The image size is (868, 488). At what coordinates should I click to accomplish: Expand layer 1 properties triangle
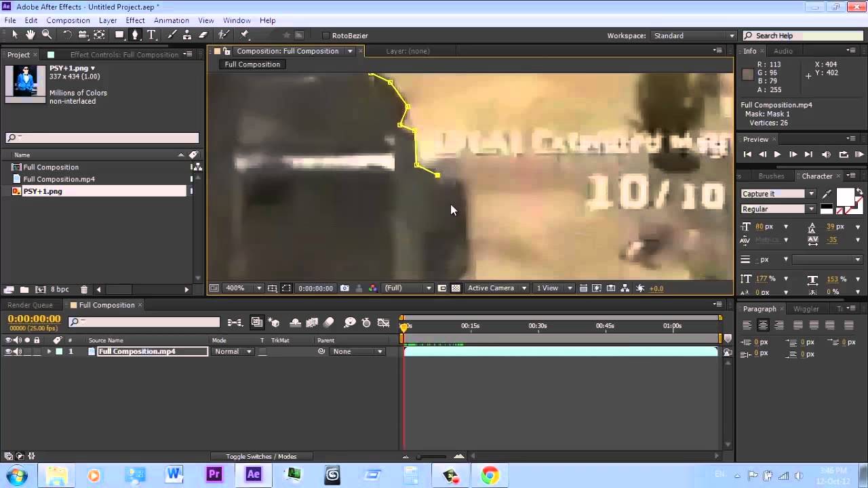[x=49, y=352]
